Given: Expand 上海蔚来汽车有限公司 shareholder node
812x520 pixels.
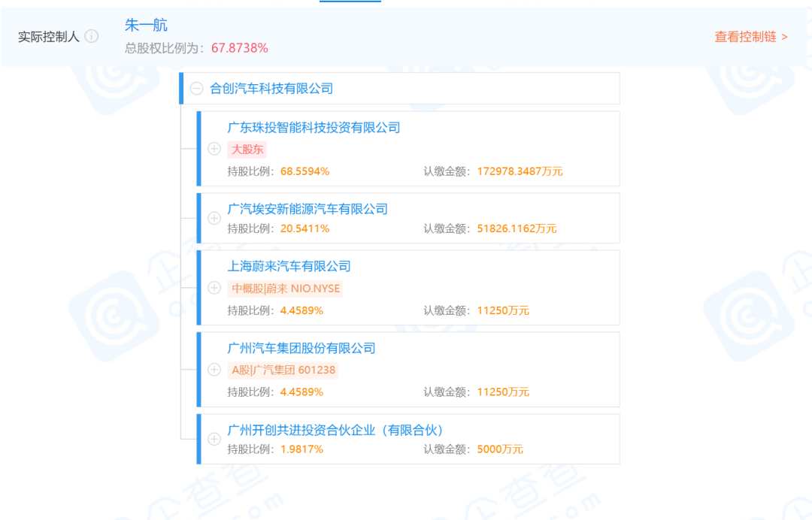Looking at the screenshot, I should click(214, 288).
